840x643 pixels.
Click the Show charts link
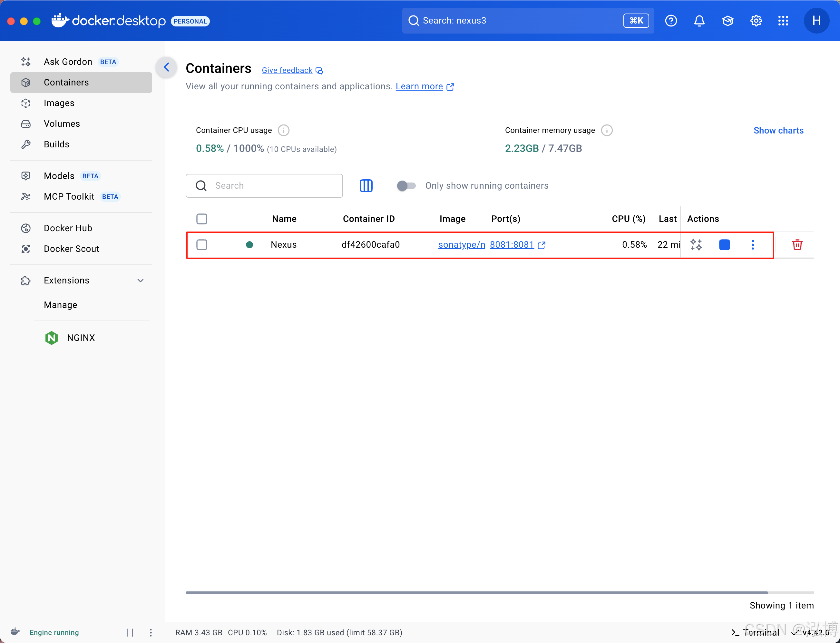tap(778, 131)
